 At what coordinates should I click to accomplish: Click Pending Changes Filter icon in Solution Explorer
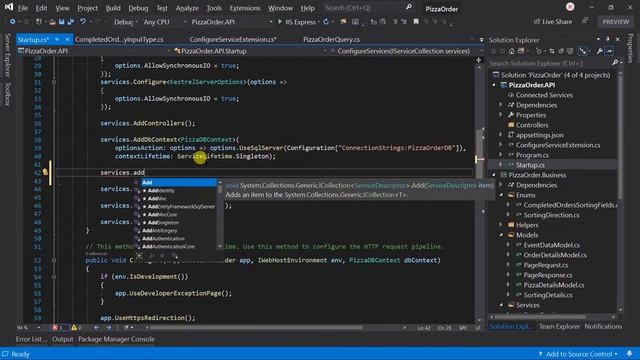(539, 51)
